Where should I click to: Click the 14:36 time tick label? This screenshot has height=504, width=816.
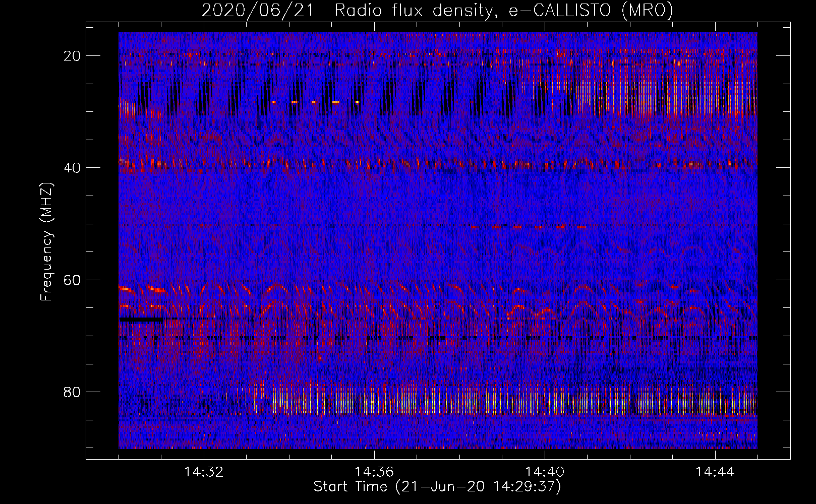point(374,472)
